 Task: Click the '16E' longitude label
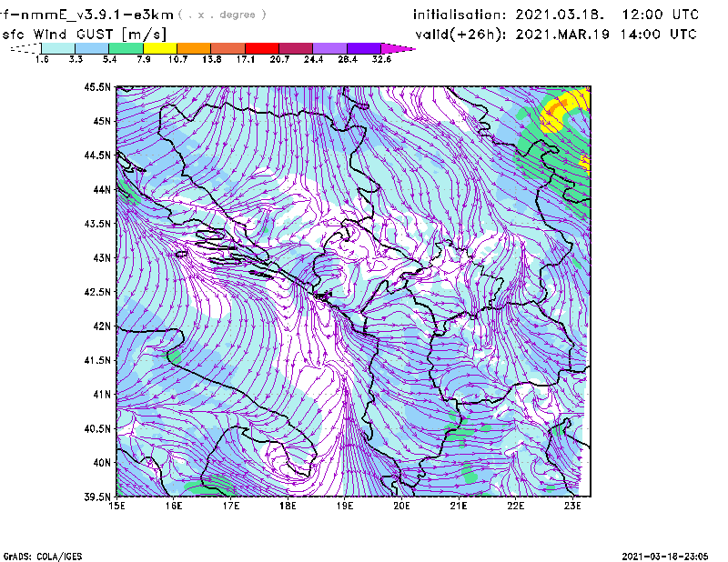(174, 506)
